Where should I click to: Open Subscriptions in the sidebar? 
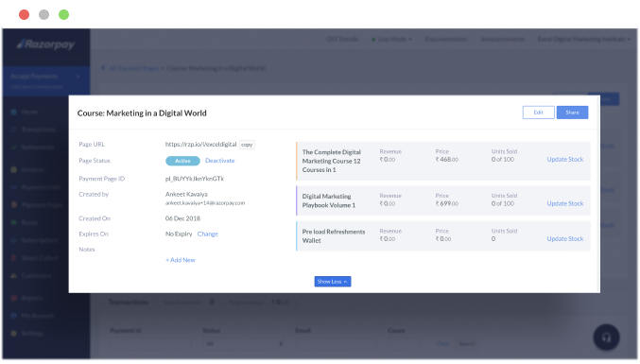click(39, 240)
